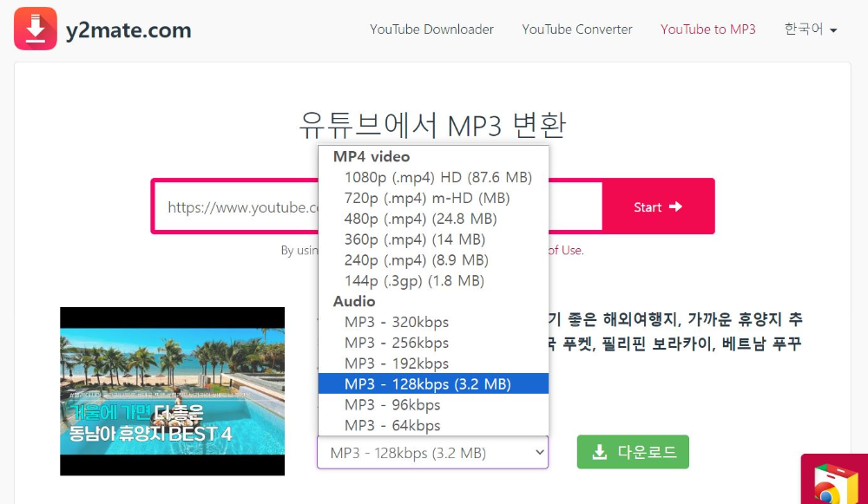Open YouTube Converter menu item

point(577,29)
